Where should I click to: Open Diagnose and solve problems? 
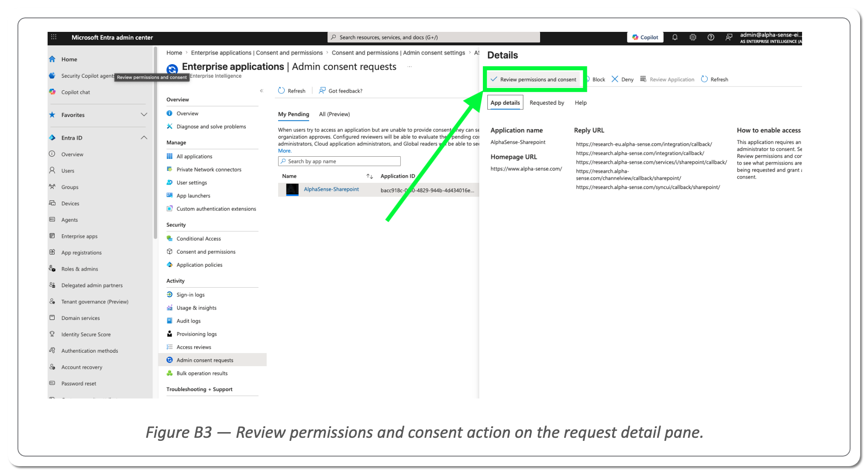pos(211,127)
